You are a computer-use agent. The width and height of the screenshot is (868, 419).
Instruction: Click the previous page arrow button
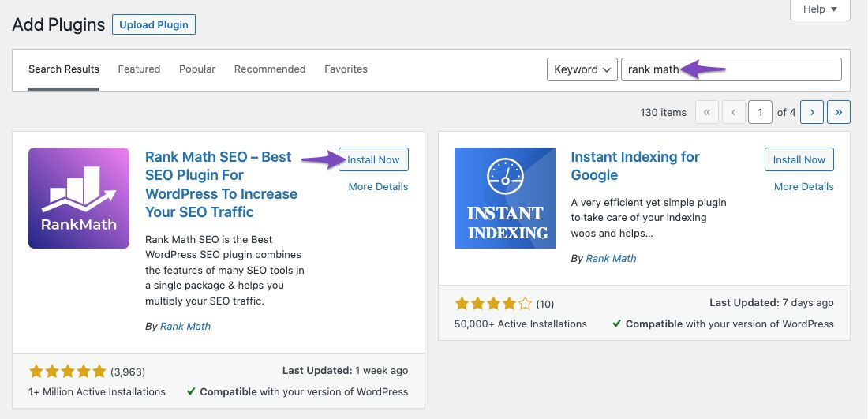733,112
